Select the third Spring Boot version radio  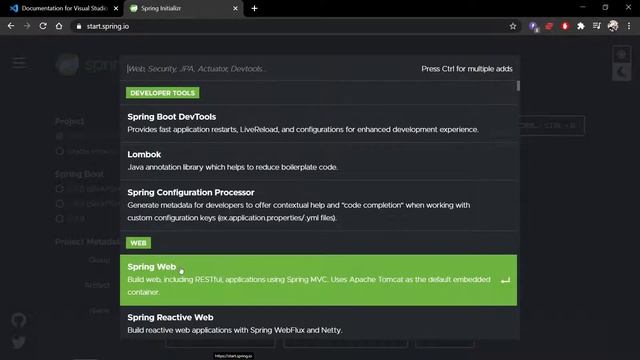(60, 218)
